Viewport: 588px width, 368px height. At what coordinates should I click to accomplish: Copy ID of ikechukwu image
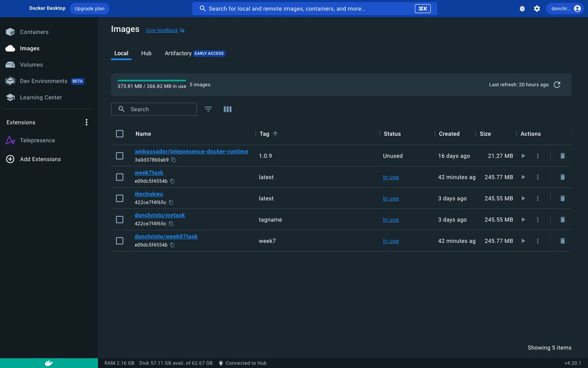coord(171,203)
